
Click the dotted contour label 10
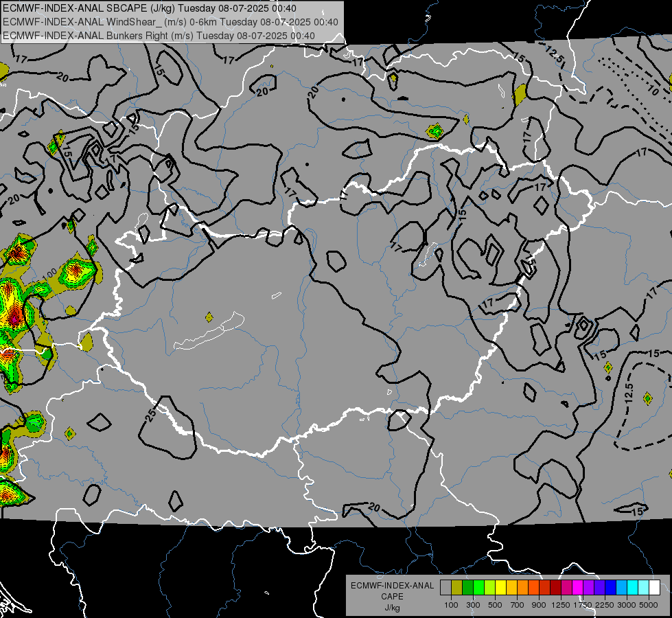pos(653,90)
